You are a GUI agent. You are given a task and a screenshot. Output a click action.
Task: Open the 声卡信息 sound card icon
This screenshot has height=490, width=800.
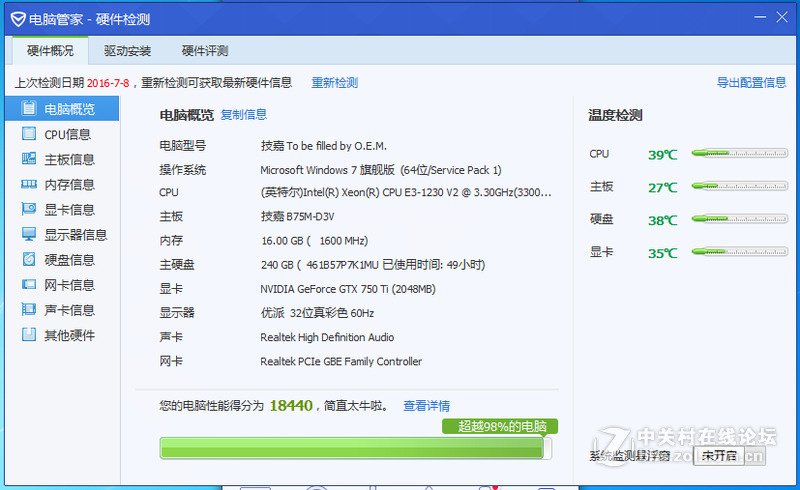[x=29, y=309]
